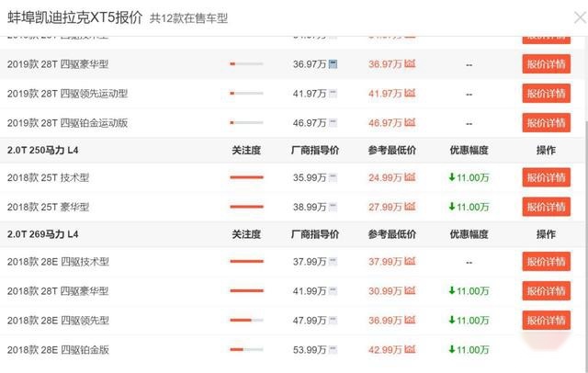Click 共12款在售车型 subtitle text
588x373 pixels.
tap(188, 18)
